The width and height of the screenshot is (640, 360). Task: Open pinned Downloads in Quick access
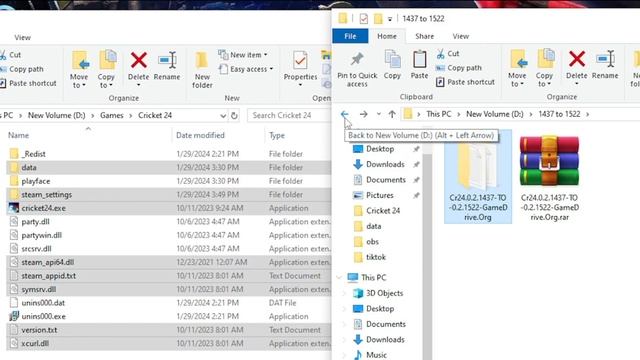coord(385,164)
